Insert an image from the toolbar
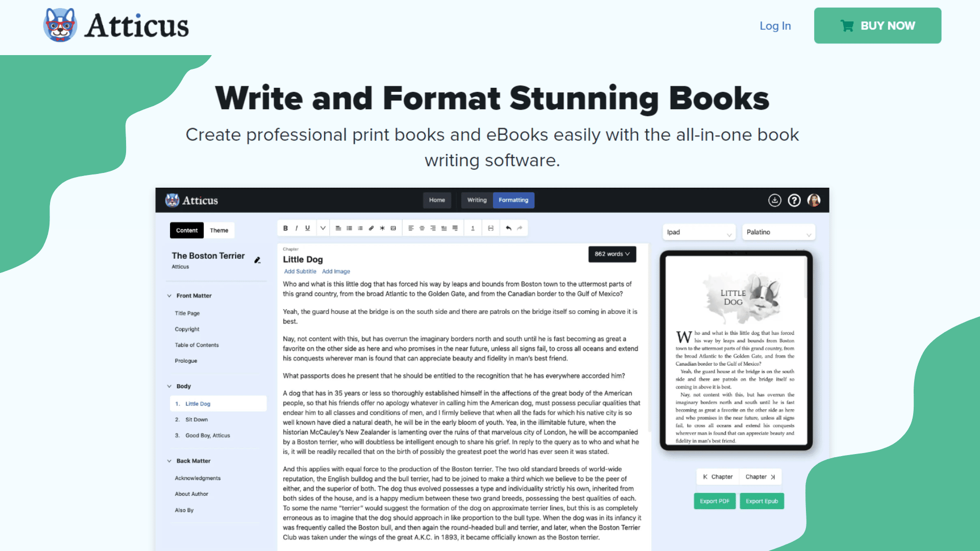This screenshot has height=551, width=980. click(x=393, y=228)
